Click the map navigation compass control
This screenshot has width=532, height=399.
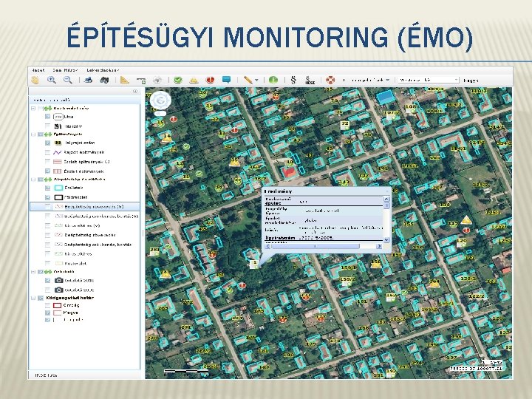(x=160, y=100)
